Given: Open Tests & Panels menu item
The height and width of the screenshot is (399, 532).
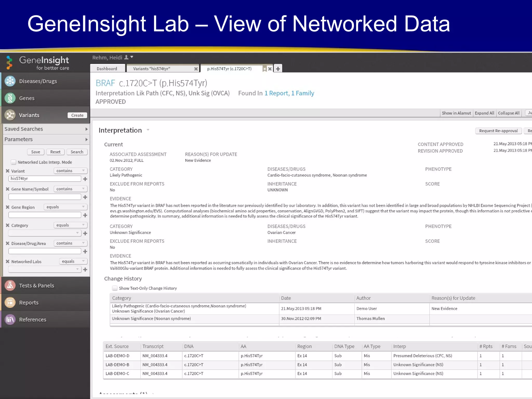Looking at the screenshot, I should point(45,285).
